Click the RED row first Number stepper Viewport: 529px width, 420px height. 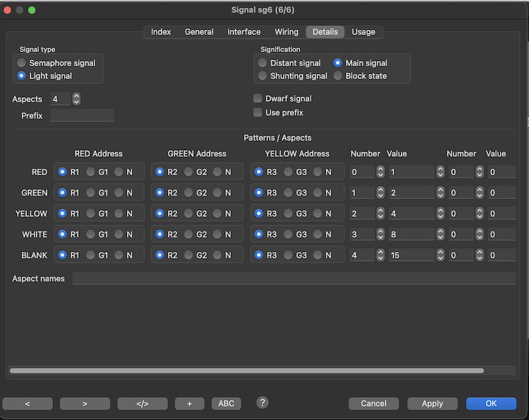tap(380, 172)
